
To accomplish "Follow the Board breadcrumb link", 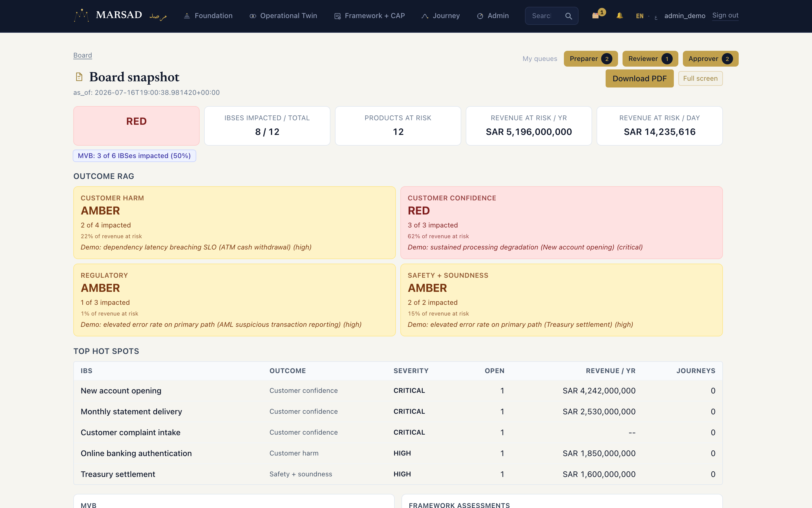I will coord(83,55).
